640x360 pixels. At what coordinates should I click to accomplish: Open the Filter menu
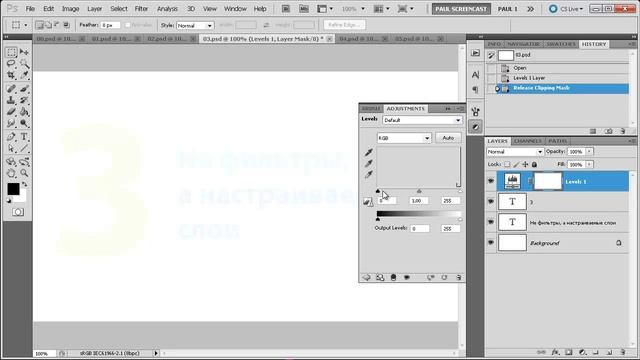[141, 9]
